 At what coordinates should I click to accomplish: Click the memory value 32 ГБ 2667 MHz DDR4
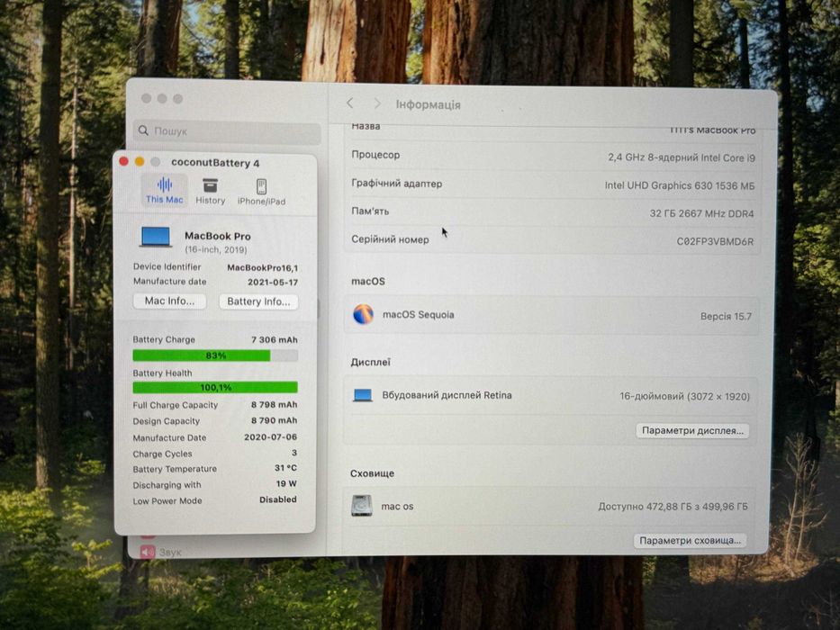(701, 214)
